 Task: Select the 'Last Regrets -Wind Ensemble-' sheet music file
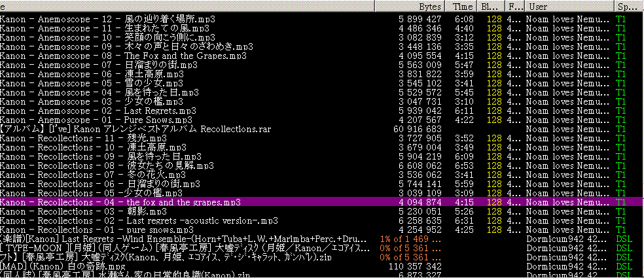pyautogui.click(x=183, y=239)
